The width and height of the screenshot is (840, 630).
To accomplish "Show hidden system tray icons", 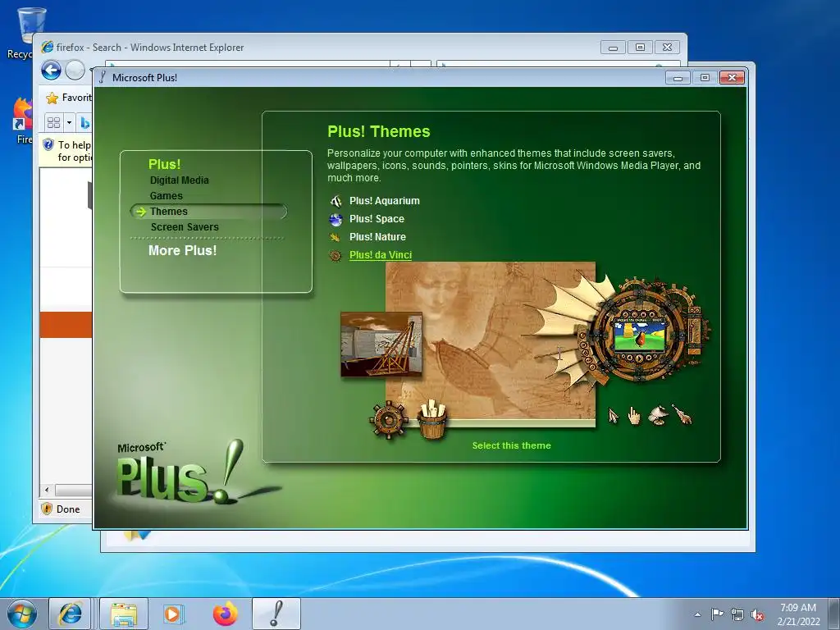I will tap(697, 614).
